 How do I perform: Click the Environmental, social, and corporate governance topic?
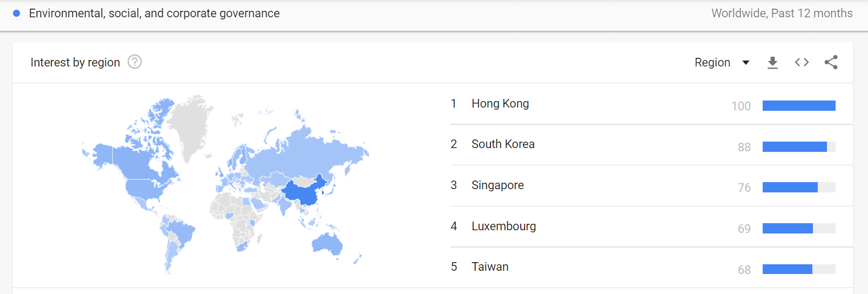pos(154,14)
